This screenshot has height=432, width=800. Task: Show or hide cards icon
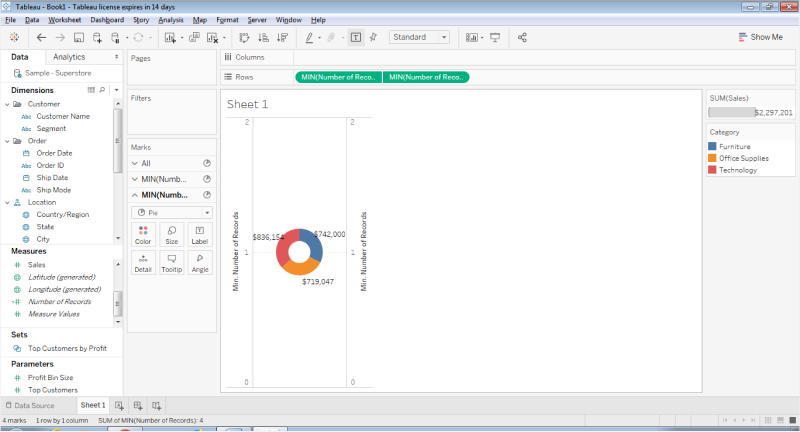[471, 37]
